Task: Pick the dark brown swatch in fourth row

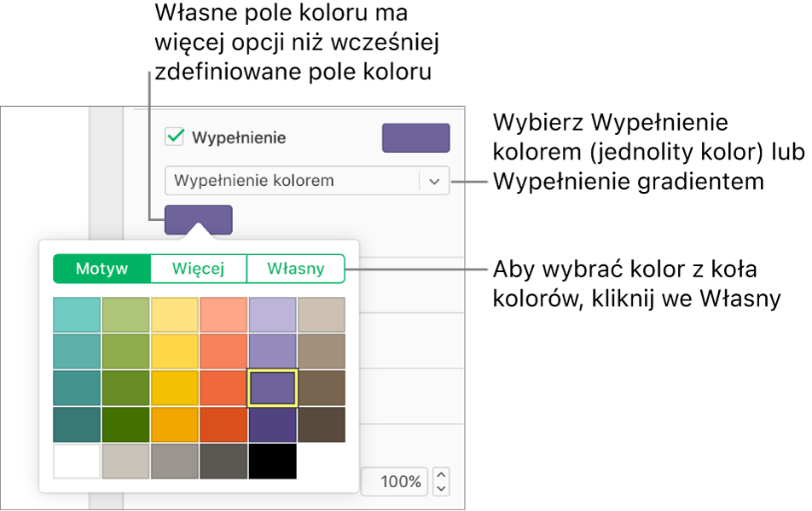Action: coord(322,425)
